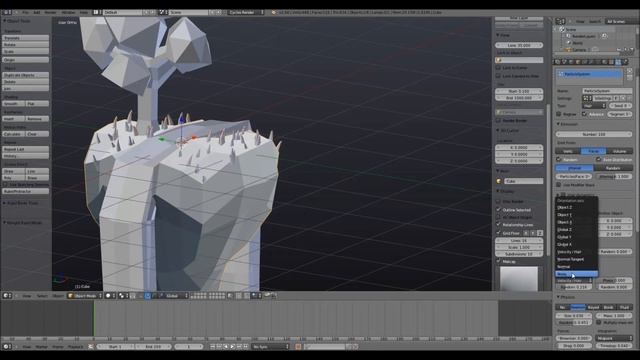Click the particle system Name field
The image size is (640, 360).
click(x=607, y=91)
